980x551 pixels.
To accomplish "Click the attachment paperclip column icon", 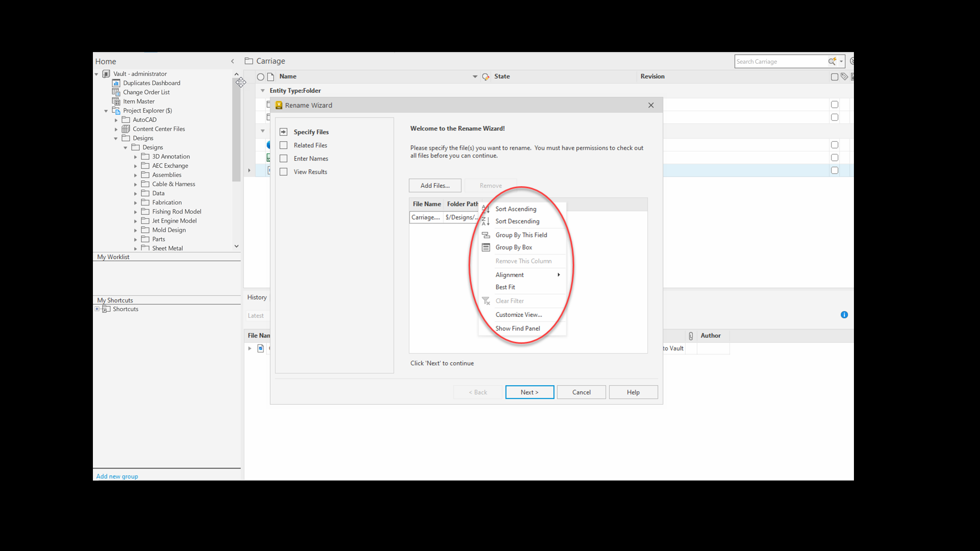I will click(x=691, y=336).
